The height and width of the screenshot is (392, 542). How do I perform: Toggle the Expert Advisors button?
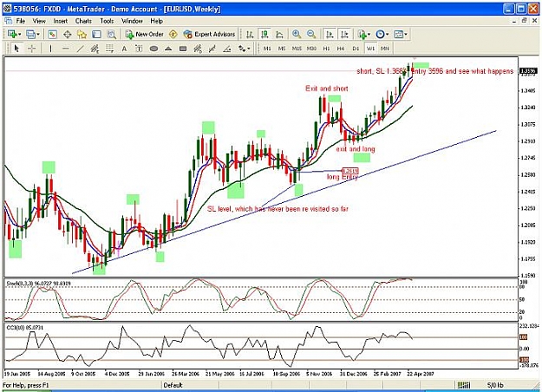pos(210,34)
